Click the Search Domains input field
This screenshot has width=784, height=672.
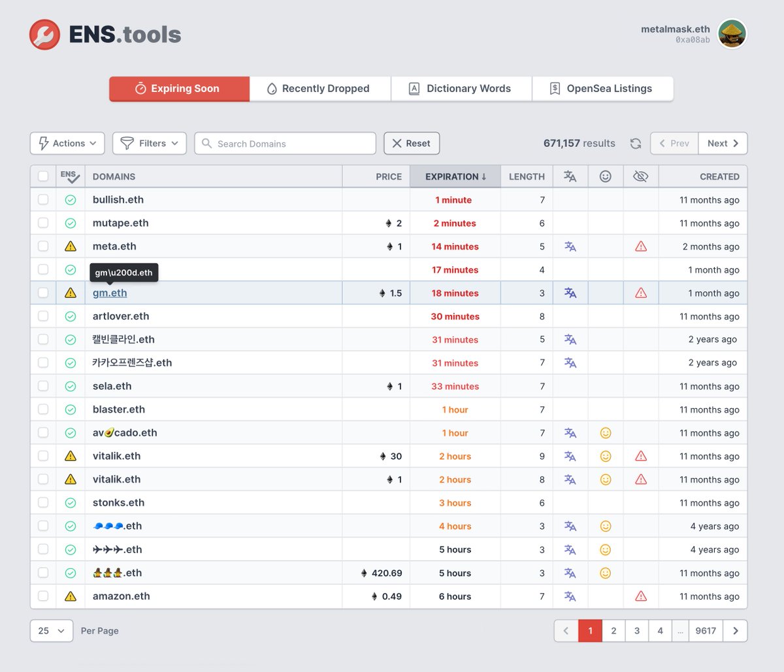coord(285,144)
